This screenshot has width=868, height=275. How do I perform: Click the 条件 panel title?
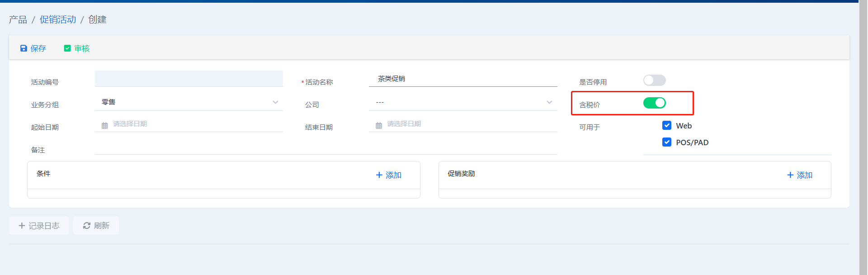(43, 174)
